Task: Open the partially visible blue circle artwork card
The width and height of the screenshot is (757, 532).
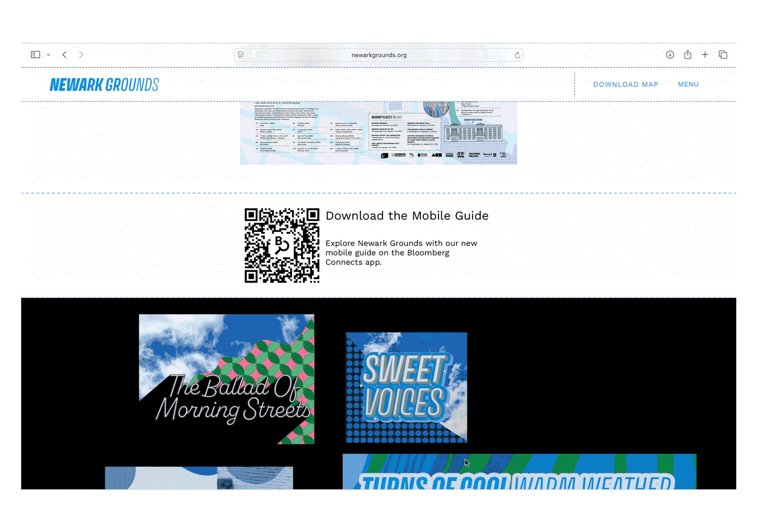Action: [x=199, y=478]
